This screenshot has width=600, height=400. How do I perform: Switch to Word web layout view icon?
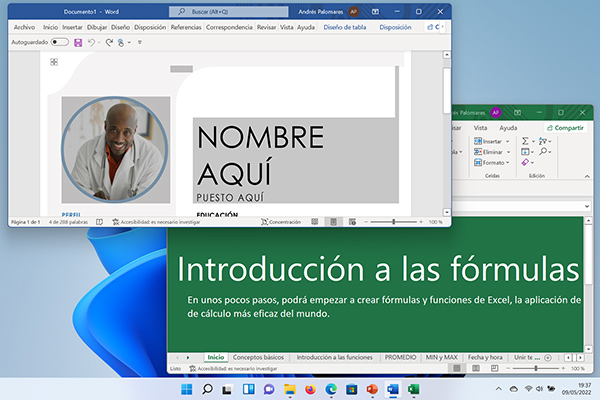[x=352, y=222]
